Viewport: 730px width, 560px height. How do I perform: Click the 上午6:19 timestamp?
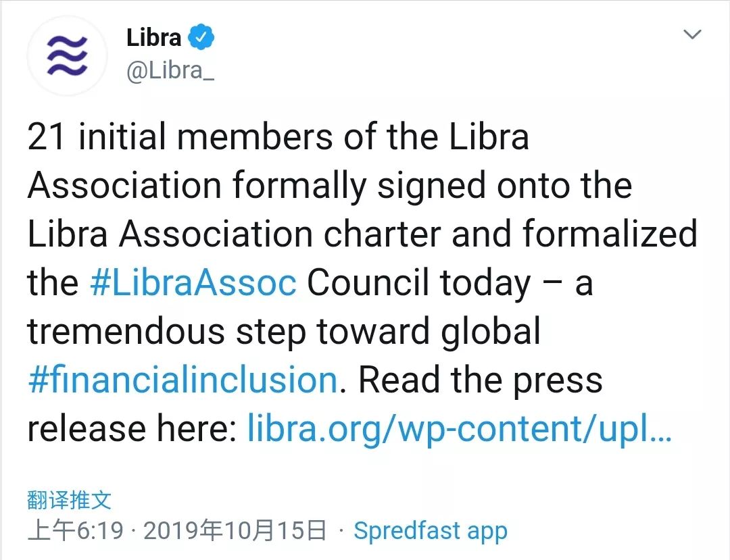(76, 531)
